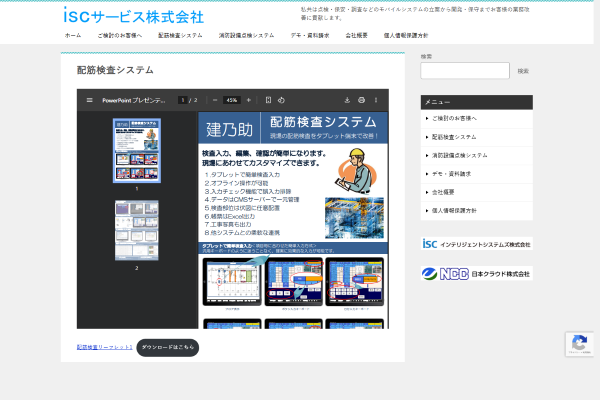Viewport: 600px width, 400px height.
Task: Select the PDF page number field
Action: 183,100
